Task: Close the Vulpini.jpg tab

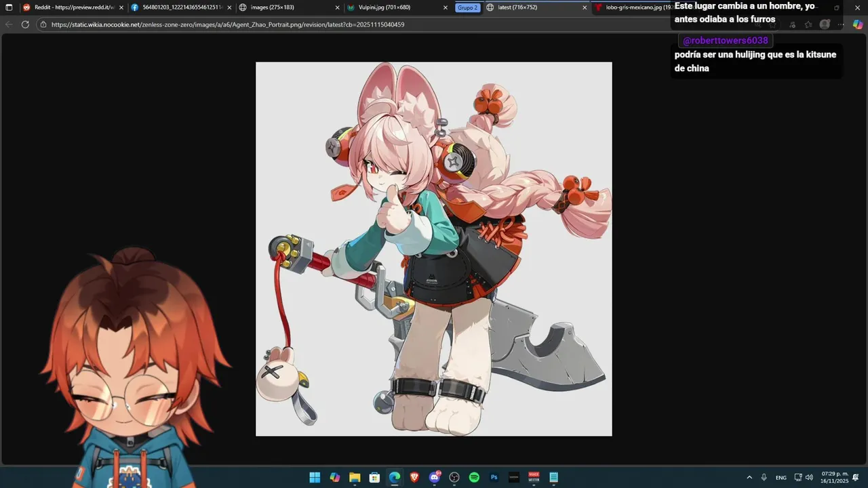Action: click(446, 7)
